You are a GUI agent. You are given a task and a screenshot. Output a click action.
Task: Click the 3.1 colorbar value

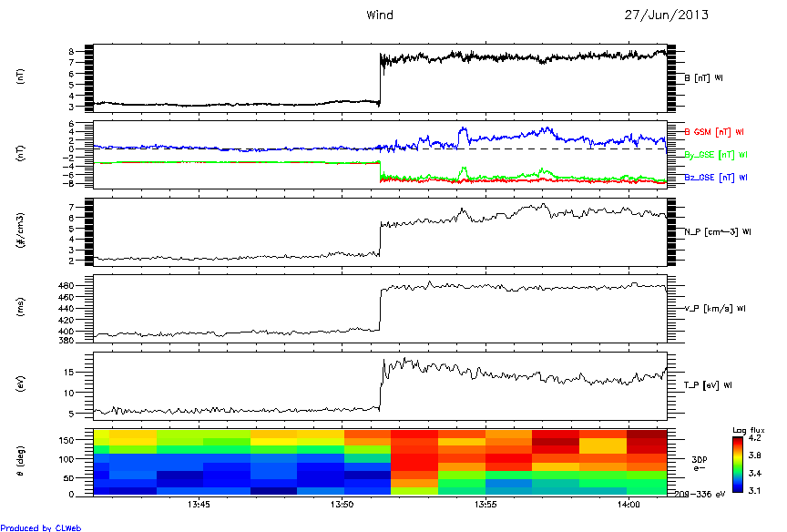(754, 490)
